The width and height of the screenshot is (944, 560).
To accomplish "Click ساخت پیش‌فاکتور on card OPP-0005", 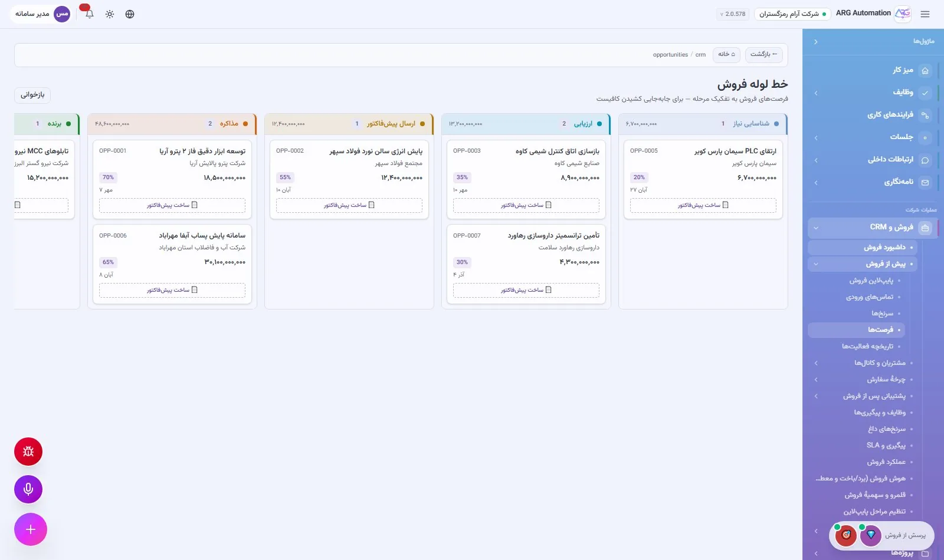I will click(703, 205).
